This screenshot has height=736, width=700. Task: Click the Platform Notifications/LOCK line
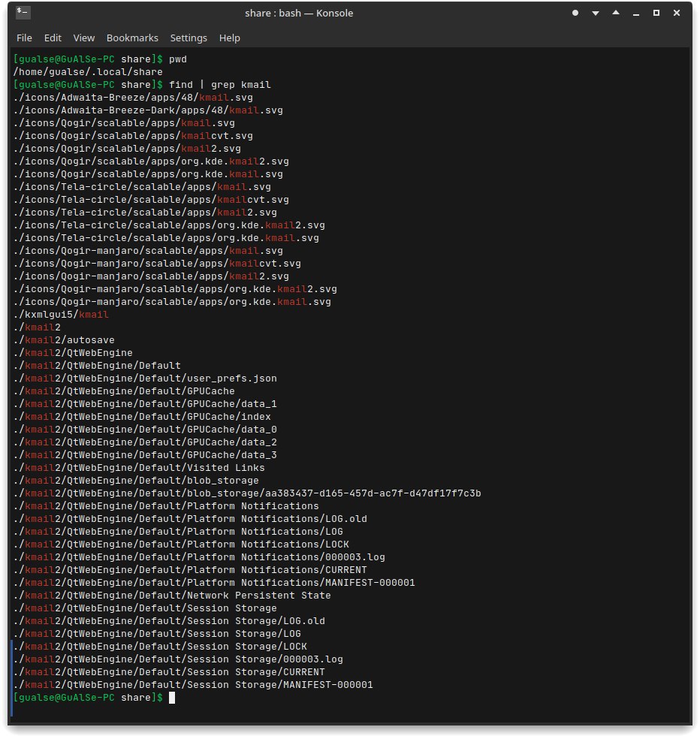[x=181, y=544]
